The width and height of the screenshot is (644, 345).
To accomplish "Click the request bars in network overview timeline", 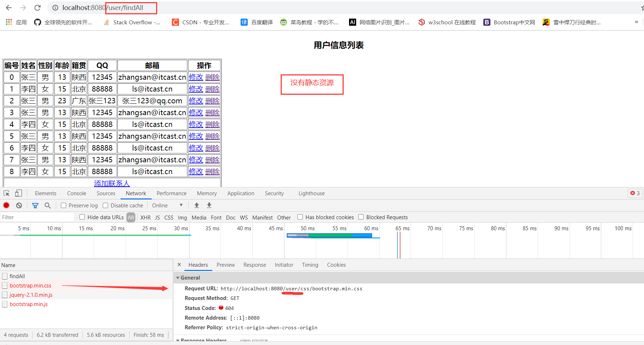I will click(329, 235).
